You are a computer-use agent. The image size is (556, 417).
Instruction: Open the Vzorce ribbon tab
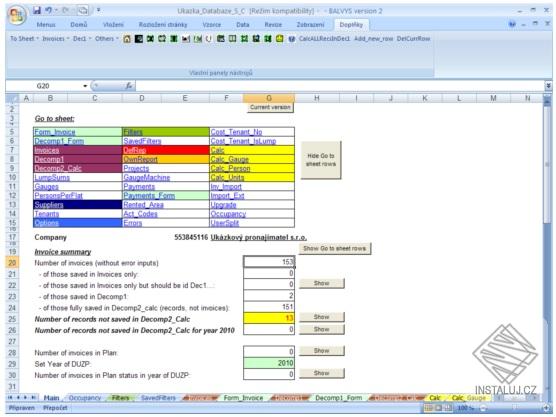(212, 24)
